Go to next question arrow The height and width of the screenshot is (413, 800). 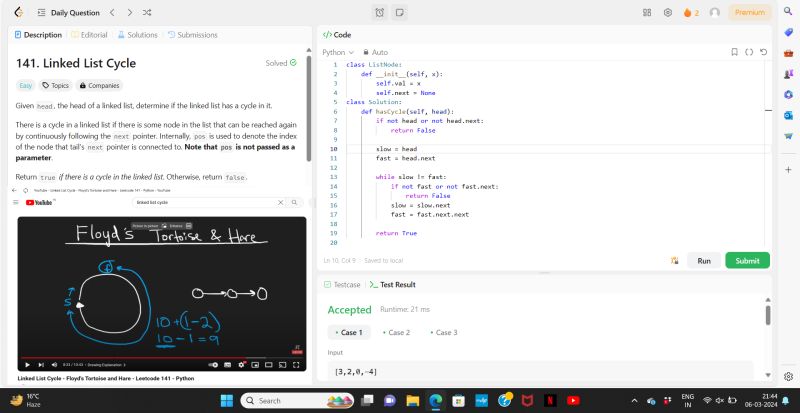click(x=130, y=13)
